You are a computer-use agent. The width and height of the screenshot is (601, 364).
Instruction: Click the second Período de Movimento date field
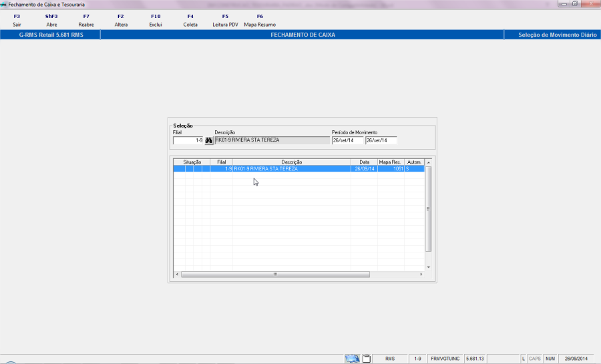[381, 140]
